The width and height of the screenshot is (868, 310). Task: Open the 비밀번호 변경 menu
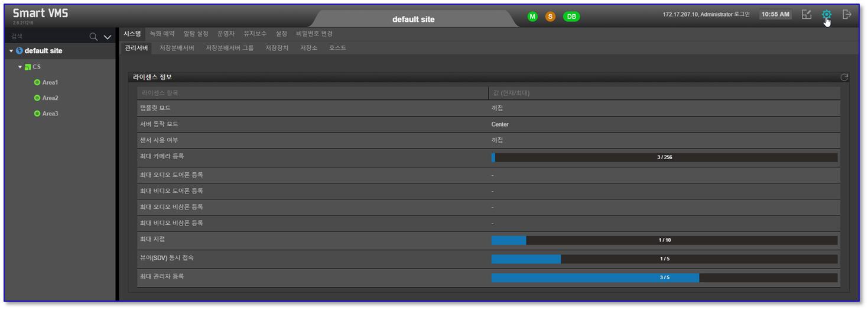314,34
